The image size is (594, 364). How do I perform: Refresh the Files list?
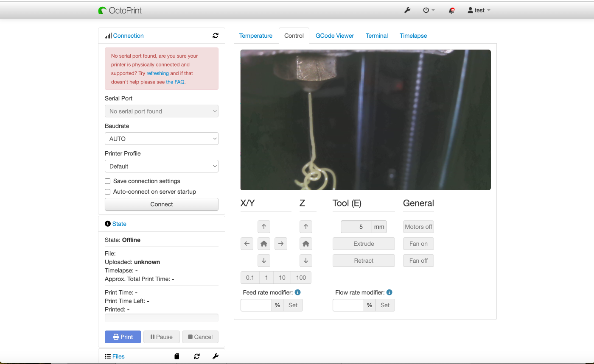pyautogui.click(x=197, y=356)
